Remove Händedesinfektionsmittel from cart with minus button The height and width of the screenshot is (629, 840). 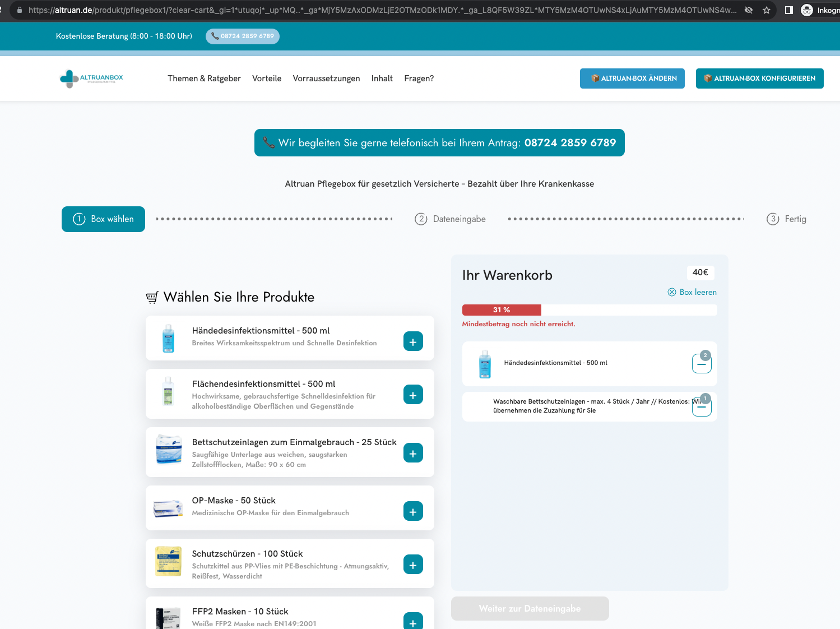click(702, 364)
